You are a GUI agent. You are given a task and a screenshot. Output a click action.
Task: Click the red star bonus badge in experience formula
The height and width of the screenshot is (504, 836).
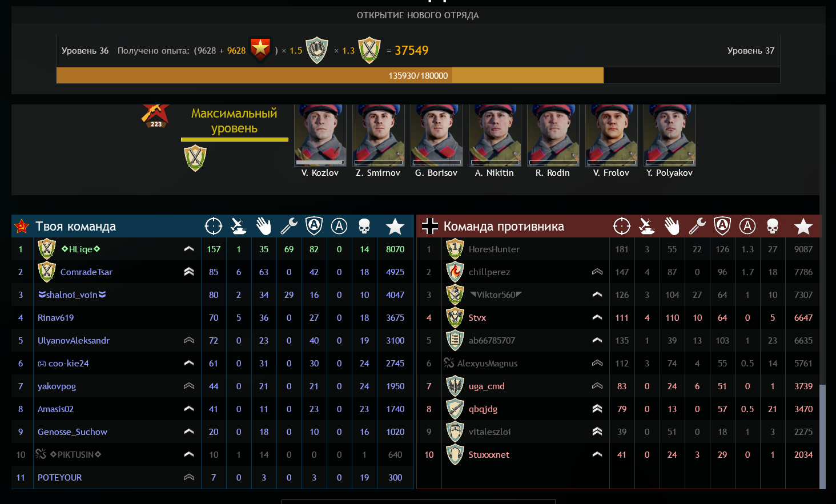[260, 50]
